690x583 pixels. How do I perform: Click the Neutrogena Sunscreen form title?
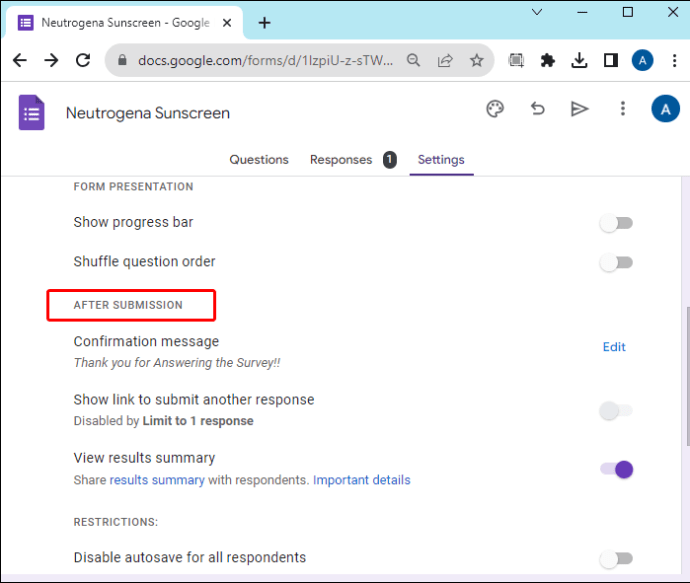148,113
